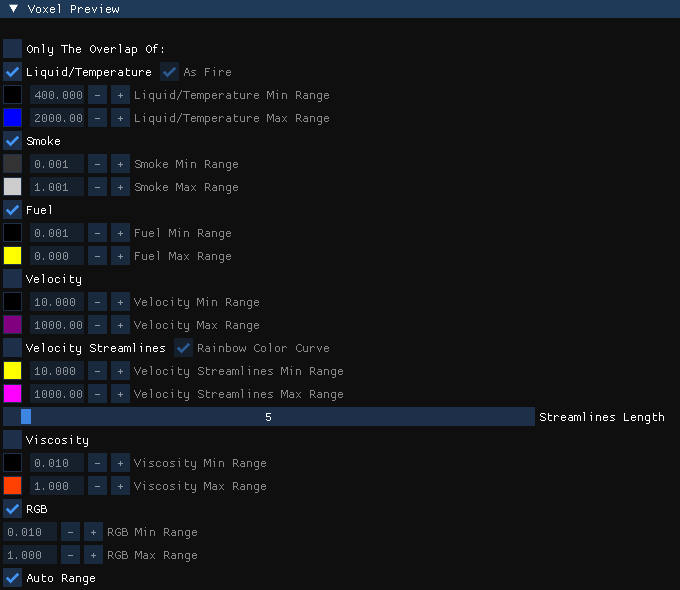Viewport: 680px width, 590px height.
Task: Select the Viscosity Min Range value field
Action: [x=57, y=462]
